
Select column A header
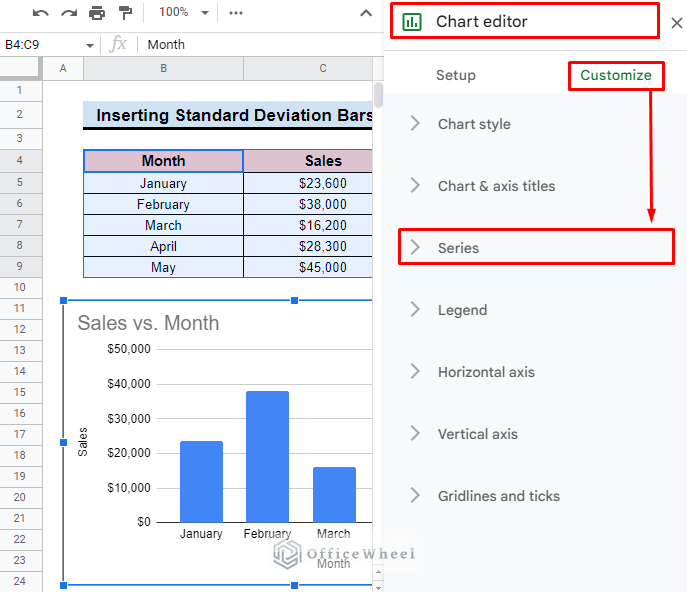tap(63, 68)
